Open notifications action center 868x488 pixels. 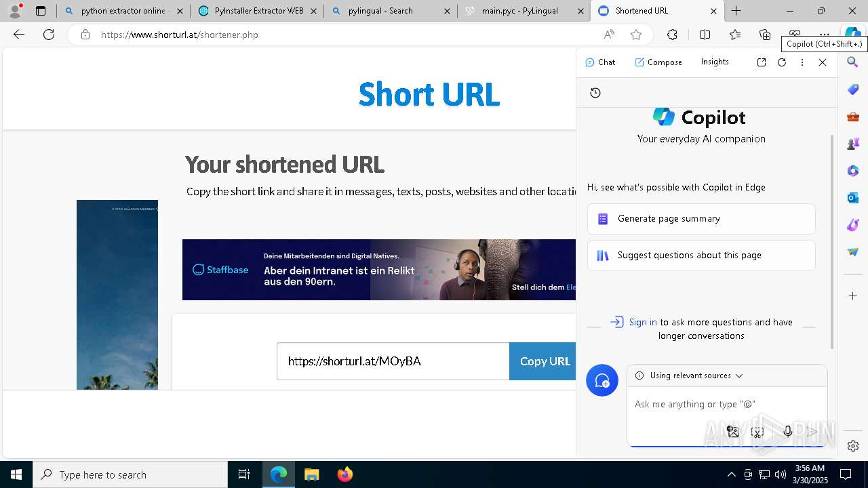(846, 474)
